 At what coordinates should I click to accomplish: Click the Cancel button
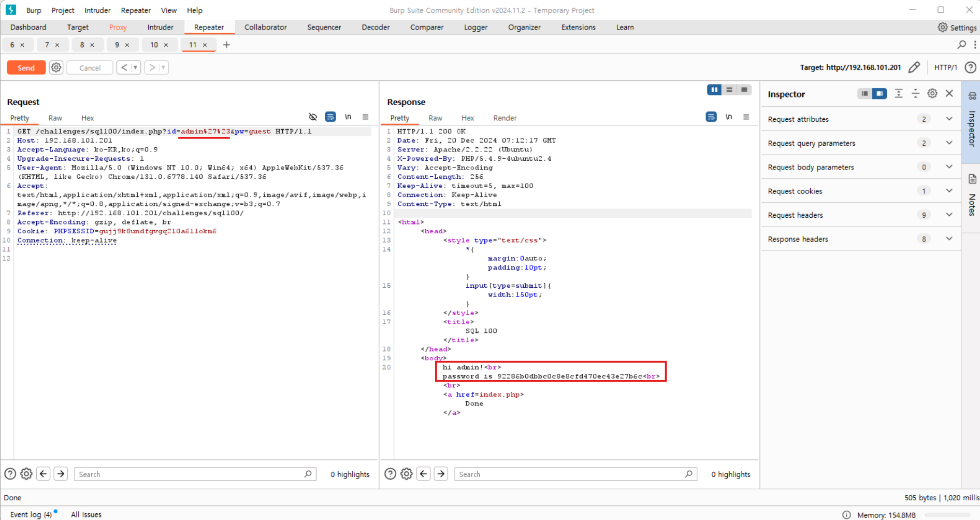[x=90, y=67]
